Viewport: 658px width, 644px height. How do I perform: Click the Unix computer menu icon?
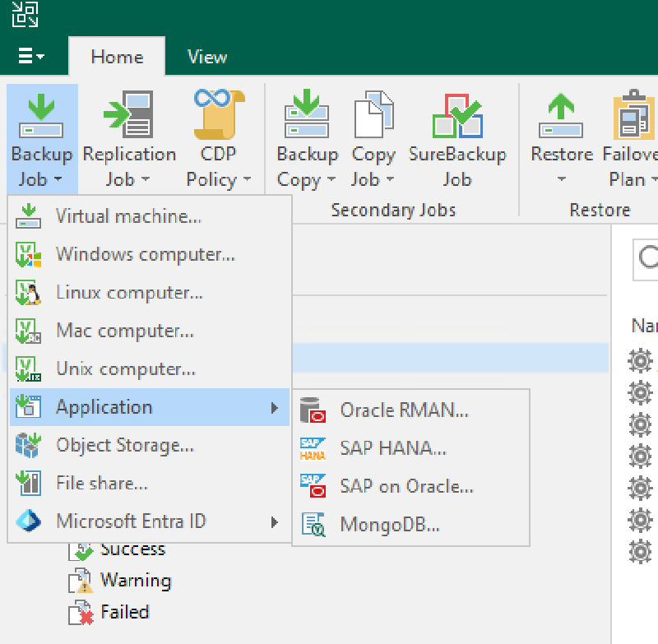click(x=28, y=368)
